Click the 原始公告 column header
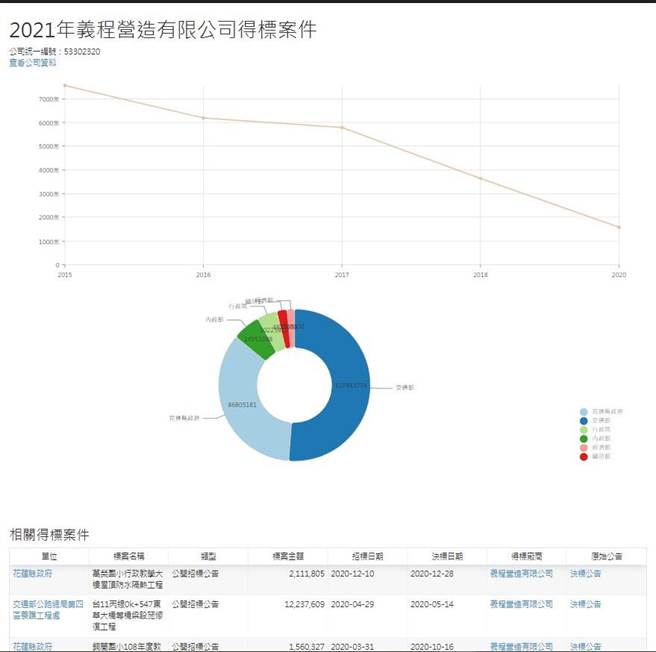The image size is (656, 652). [x=606, y=556]
